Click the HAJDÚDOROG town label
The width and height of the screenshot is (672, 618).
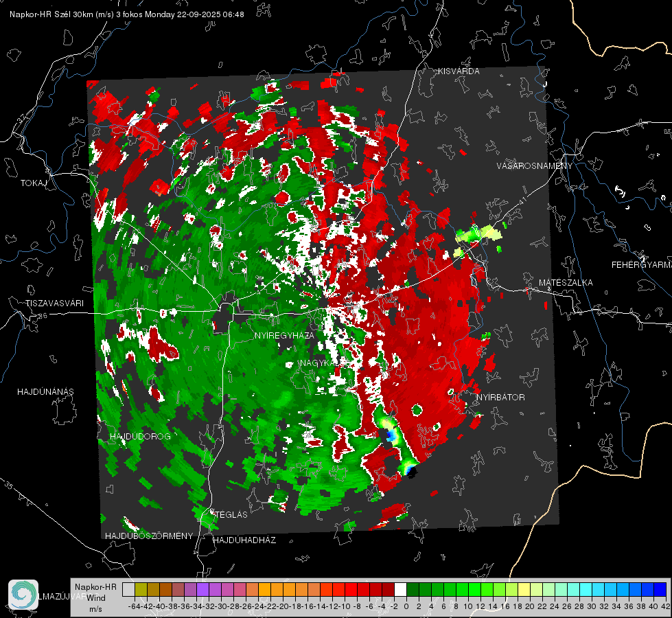click(140, 437)
